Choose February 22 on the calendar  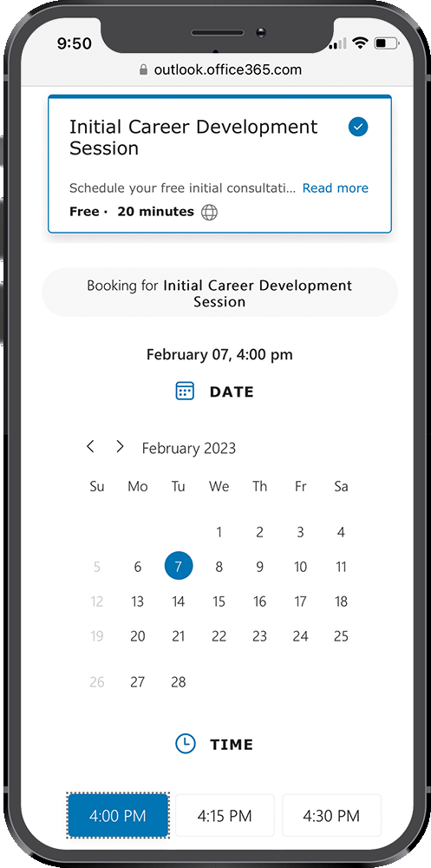[x=219, y=636]
